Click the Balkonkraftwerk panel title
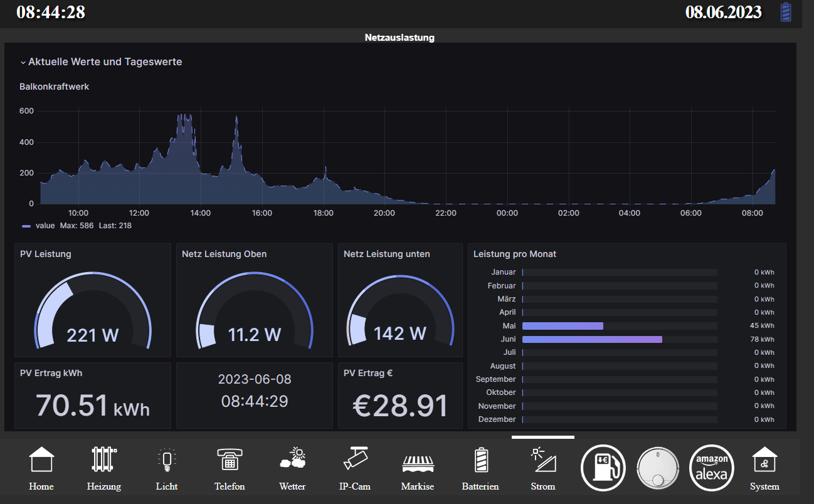Image resolution: width=814 pixels, height=504 pixels. tap(55, 87)
